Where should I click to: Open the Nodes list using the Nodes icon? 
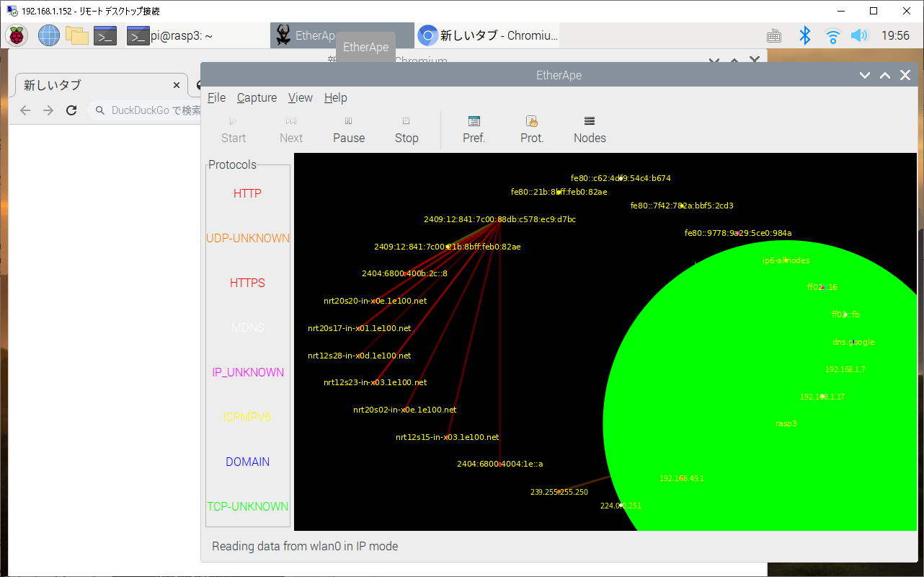[x=589, y=130]
